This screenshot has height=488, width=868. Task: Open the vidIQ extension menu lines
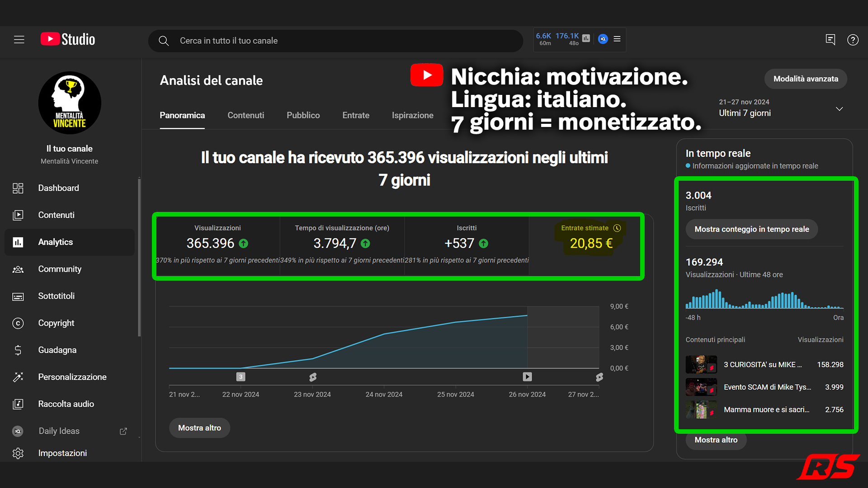click(617, 39)
